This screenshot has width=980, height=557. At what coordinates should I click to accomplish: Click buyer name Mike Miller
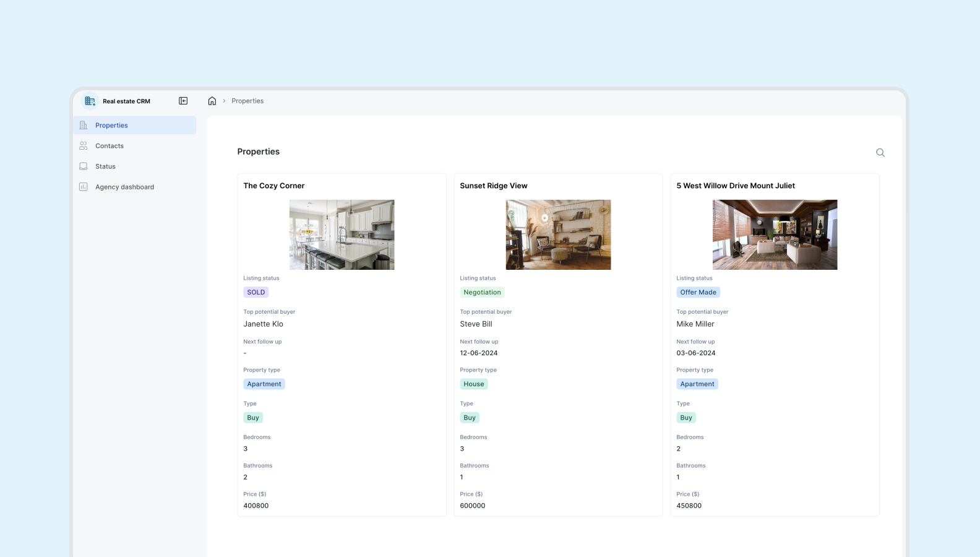695,324
